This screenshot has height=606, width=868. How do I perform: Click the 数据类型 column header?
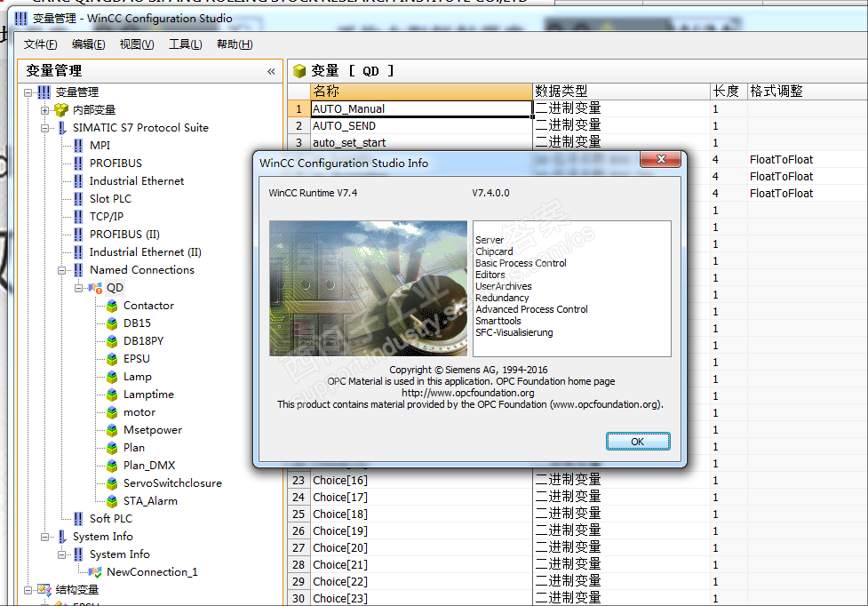621,92
